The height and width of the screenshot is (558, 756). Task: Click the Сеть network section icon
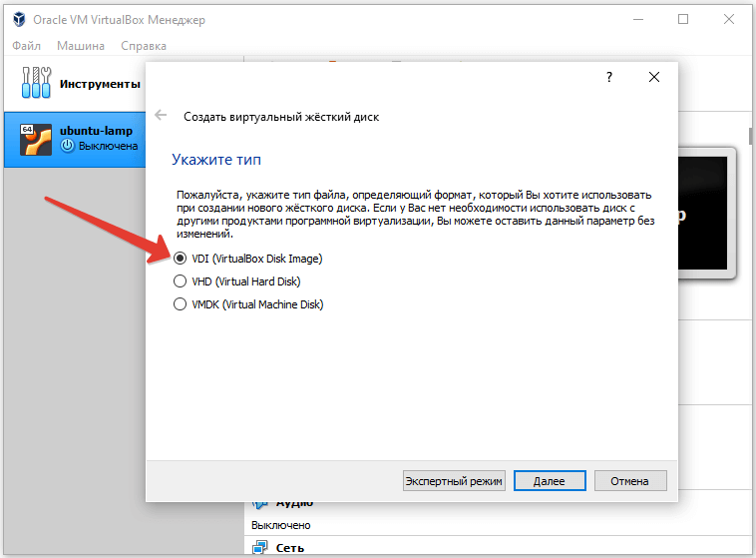[260, 547]
